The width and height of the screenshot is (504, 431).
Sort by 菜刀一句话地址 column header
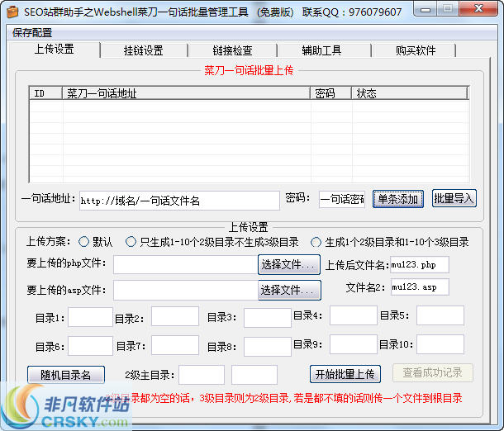coord(186,93)
